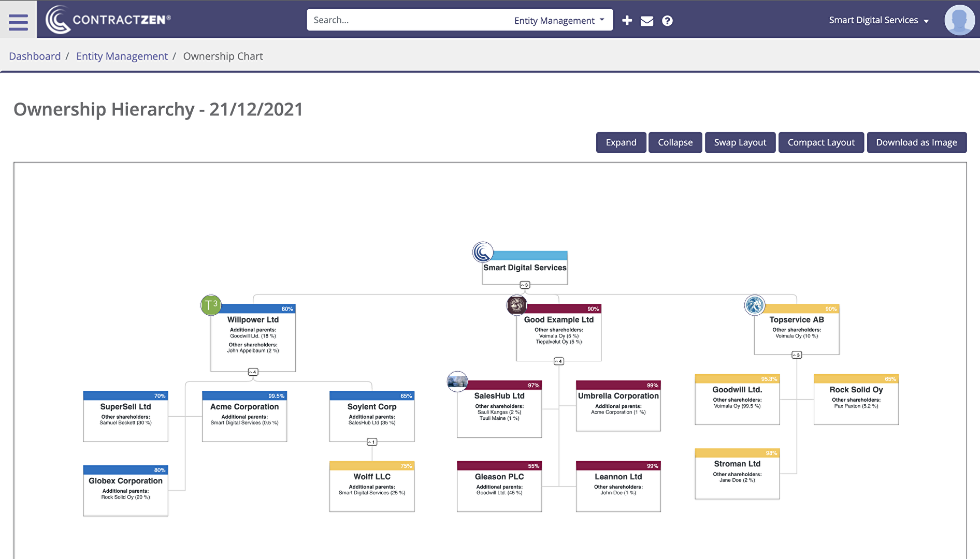Click the Ownership Chart breadcrumb text
The height and width of the screenshot is (559, 980).
point(223,56)
